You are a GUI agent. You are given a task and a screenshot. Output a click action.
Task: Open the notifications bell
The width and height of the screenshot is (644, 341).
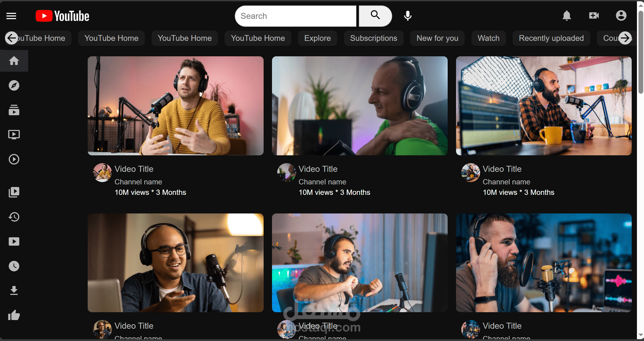pyautogui.click(x=567, y=16)
